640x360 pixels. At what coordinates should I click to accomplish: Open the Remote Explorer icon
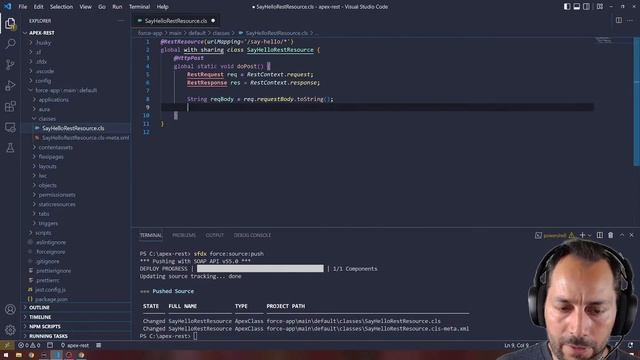10,127
